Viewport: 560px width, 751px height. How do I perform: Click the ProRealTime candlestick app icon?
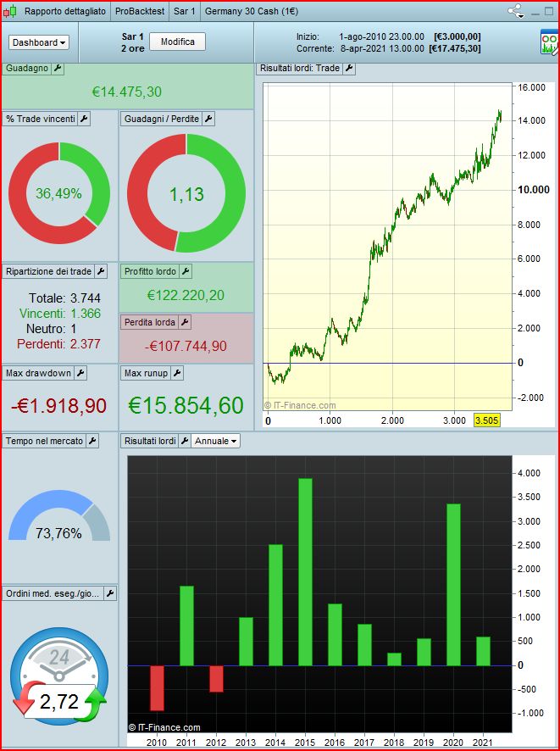click(9, 10)
